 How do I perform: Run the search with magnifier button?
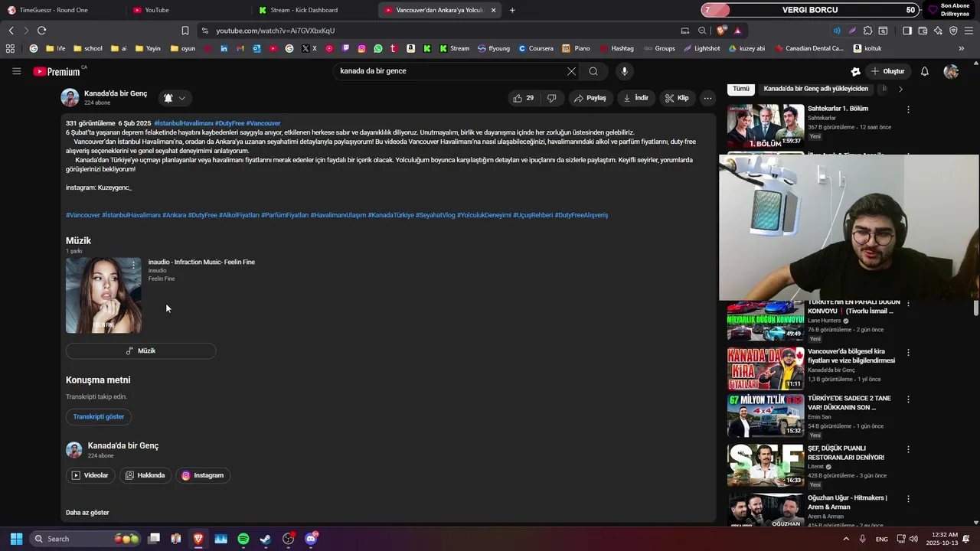[593, 71]
